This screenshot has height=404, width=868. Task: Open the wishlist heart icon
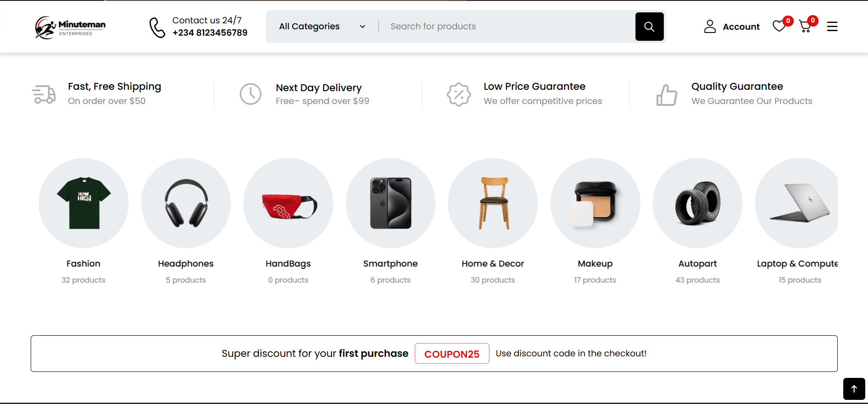pos(779,27)
